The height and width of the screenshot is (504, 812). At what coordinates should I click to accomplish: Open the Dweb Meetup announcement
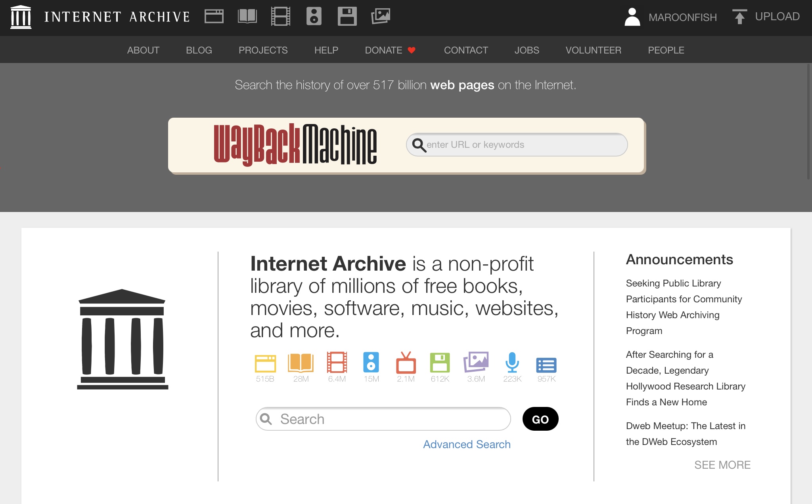coord(686,434)
